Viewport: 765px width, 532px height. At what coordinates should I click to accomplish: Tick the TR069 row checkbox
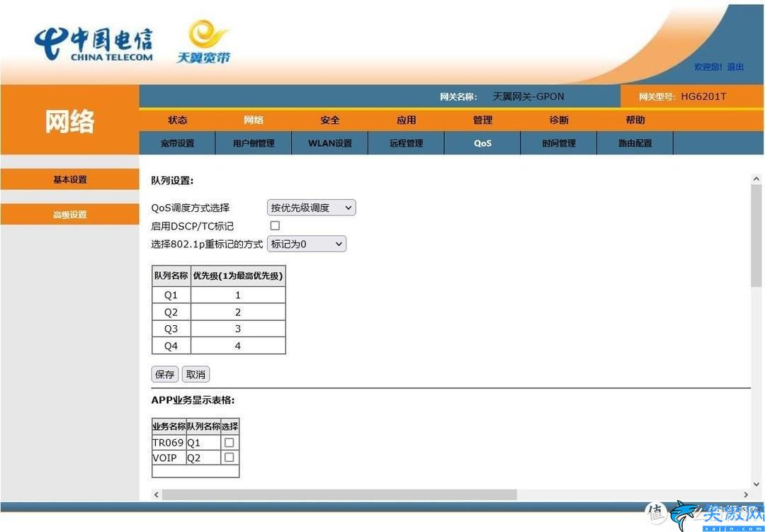pos(229,443)
